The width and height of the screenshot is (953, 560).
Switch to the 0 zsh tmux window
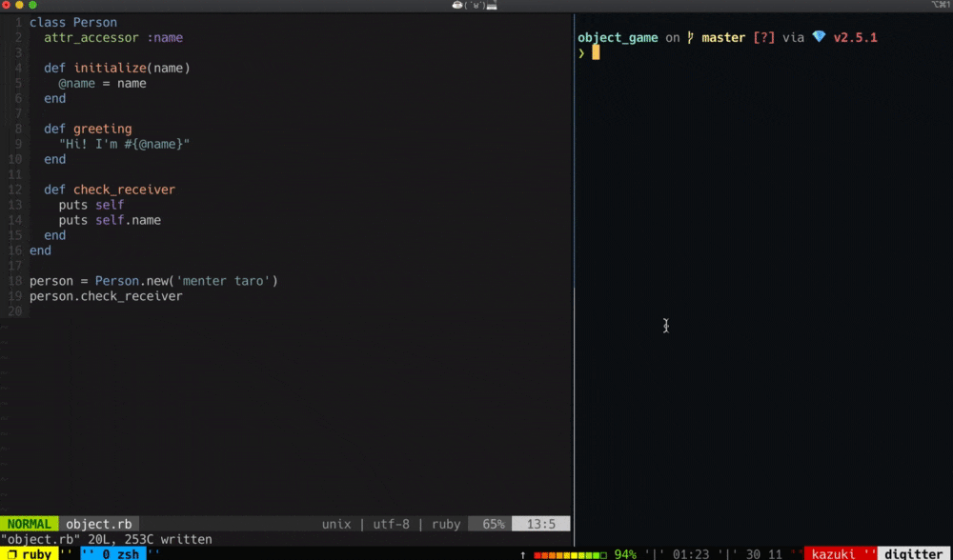[x=119, y=552]
